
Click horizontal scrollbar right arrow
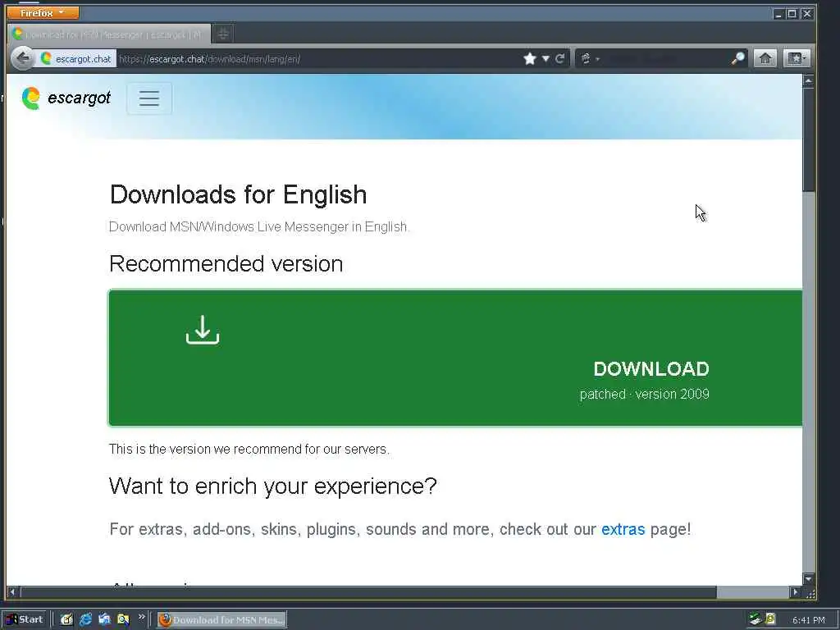[x=796, y=592]
